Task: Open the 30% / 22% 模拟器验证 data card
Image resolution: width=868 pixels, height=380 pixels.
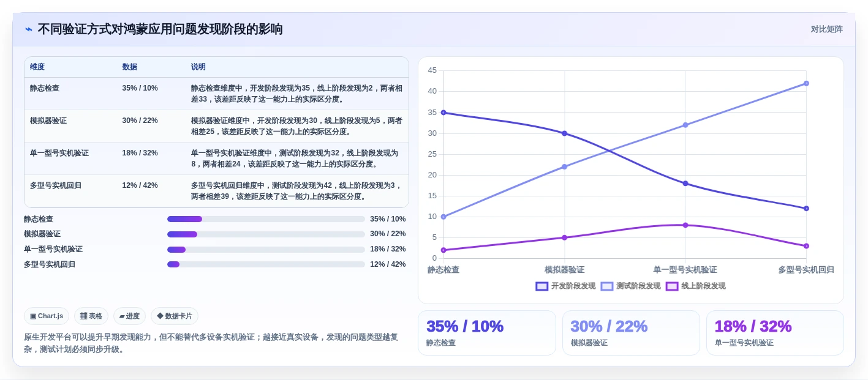Action: (x=631, y=333)
